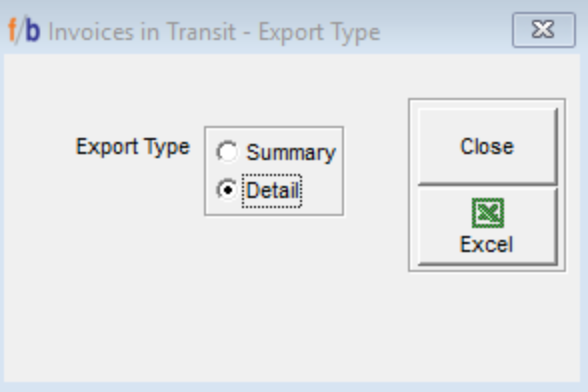This screenshot has width=588, height=392.
Task: Select the Detail radio button circle
Action: click(227, 190)
